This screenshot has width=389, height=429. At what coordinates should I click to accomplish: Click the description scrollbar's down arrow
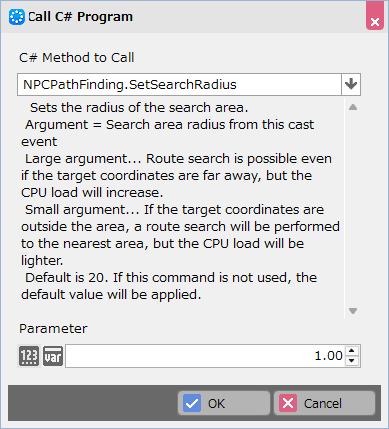click(x=353, y=311)
